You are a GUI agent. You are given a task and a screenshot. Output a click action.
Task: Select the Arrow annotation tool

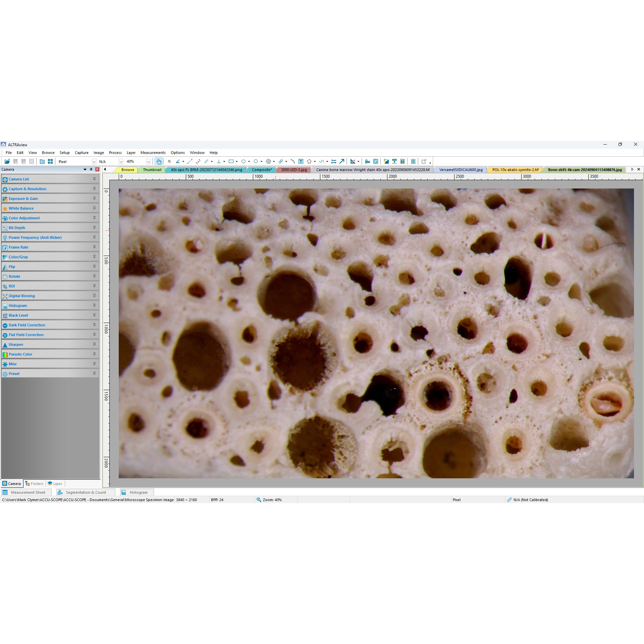tap(341, 161)
